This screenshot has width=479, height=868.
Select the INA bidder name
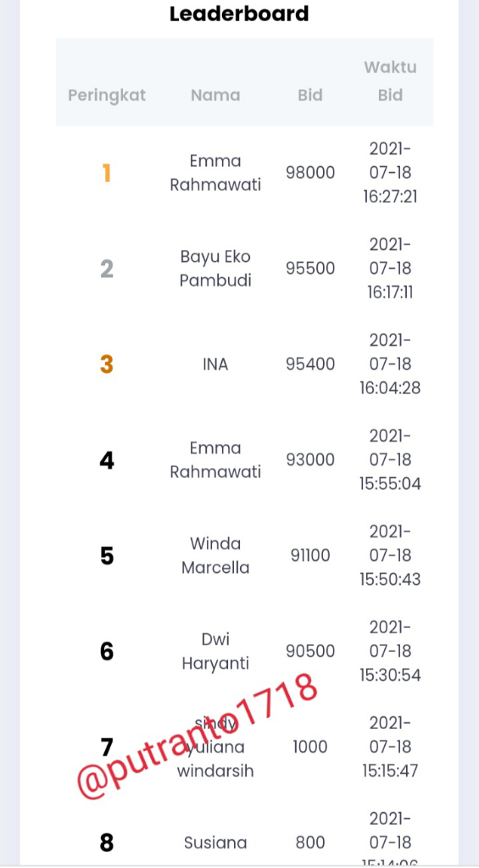click(215, 364)
